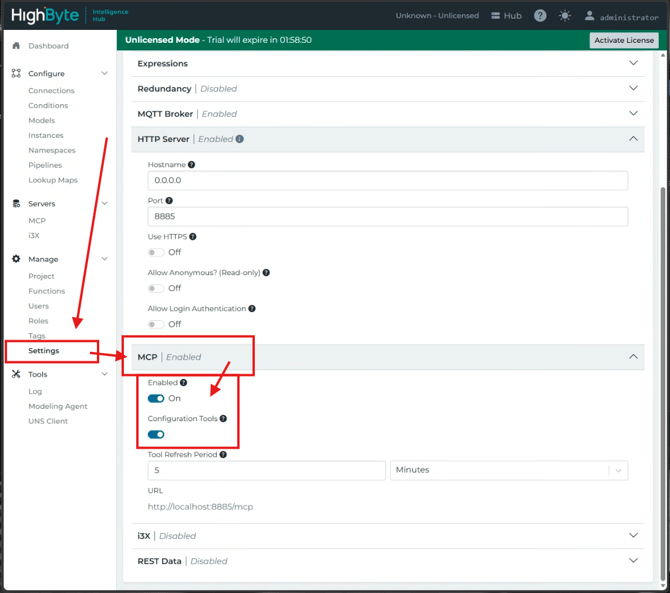Screen dimensions: 670x593
Task: Show help tooltip for Configuration Tools
Action: 223,418
